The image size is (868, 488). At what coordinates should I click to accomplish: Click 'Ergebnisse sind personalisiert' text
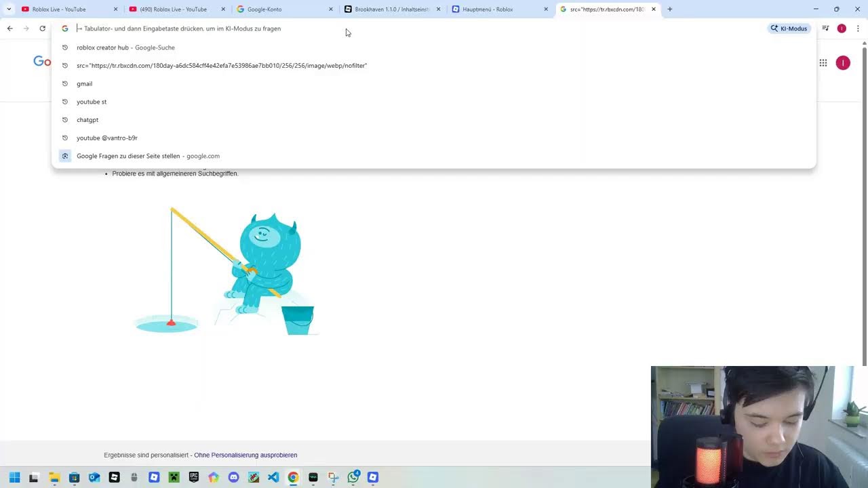[x=146, y=455]
